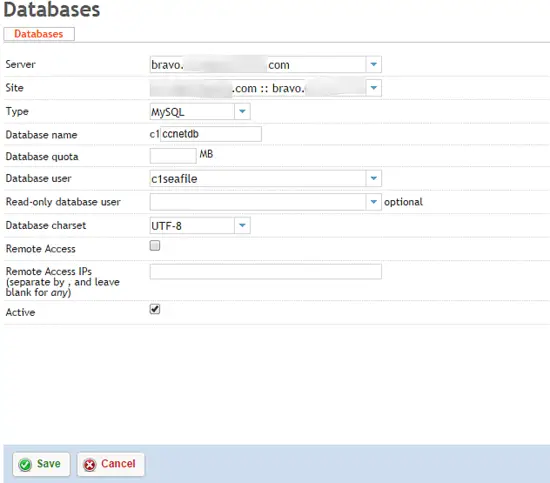Click the 'Database quota' label

[42, 157]
